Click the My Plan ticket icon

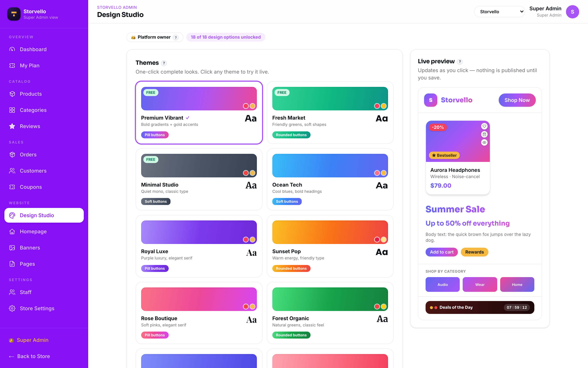pyautogui.click(x=12, y=66)
